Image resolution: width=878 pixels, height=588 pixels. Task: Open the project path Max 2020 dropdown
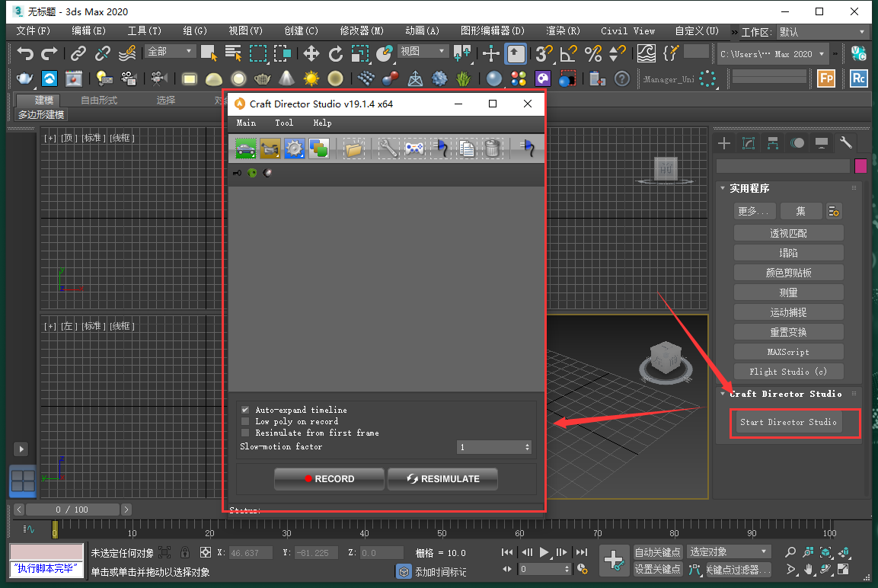773,54
